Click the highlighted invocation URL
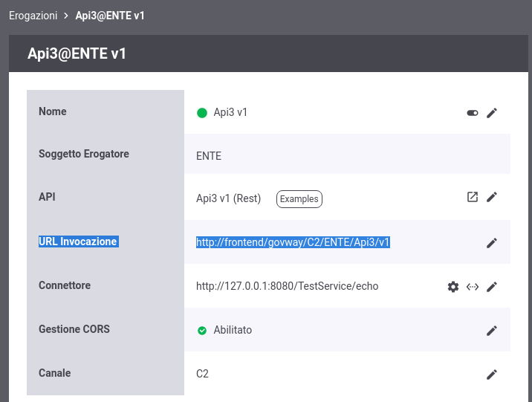 click(293, 242)
